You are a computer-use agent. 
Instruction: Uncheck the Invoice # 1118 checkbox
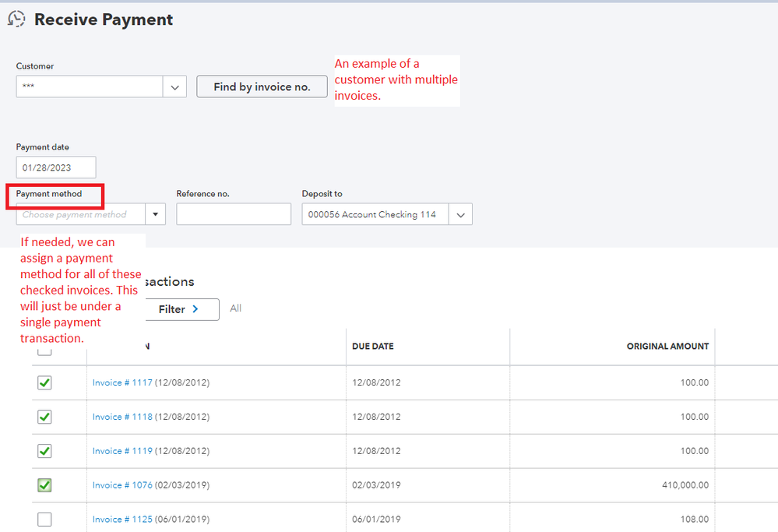(44, 417)
